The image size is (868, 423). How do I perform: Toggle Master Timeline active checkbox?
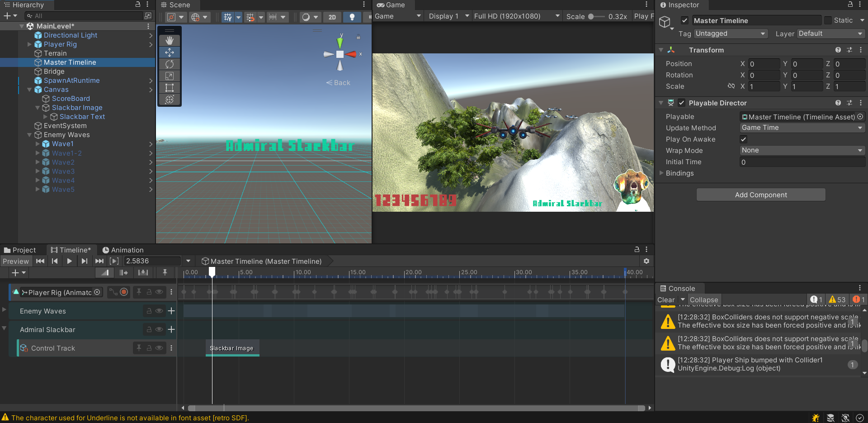[684, 20]
